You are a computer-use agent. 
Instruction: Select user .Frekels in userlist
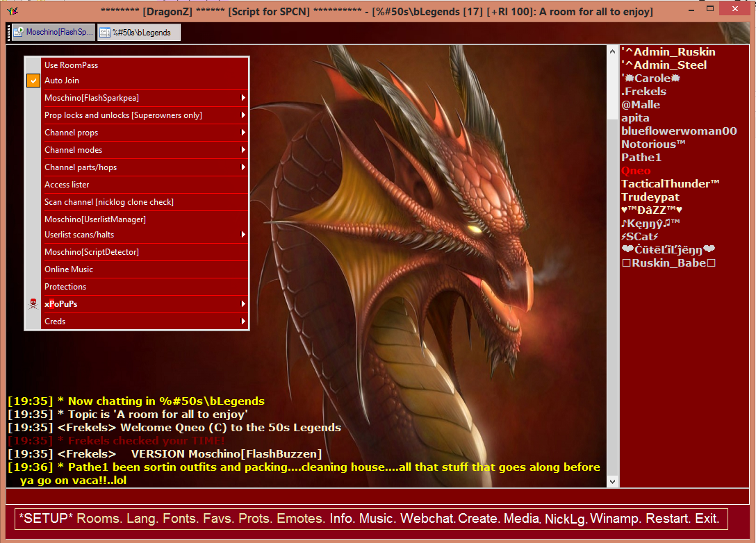643,92
